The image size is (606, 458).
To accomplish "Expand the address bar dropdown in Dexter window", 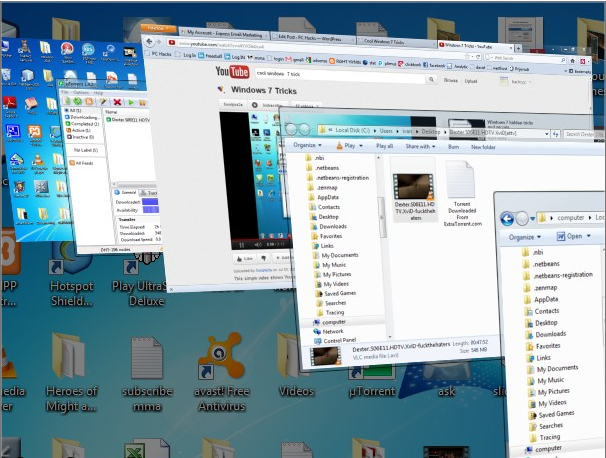I will (x=547, y=134).
